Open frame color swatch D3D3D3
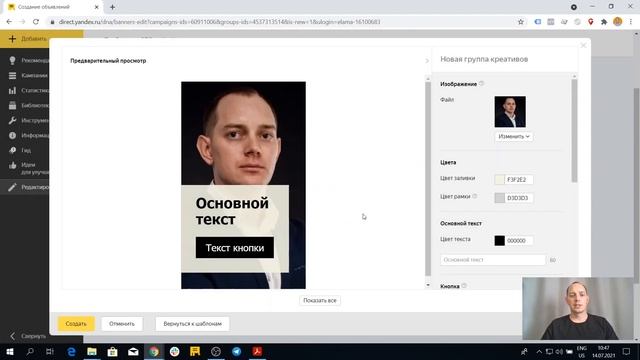Viewport: 640px width, 360px height. (500, 198)
